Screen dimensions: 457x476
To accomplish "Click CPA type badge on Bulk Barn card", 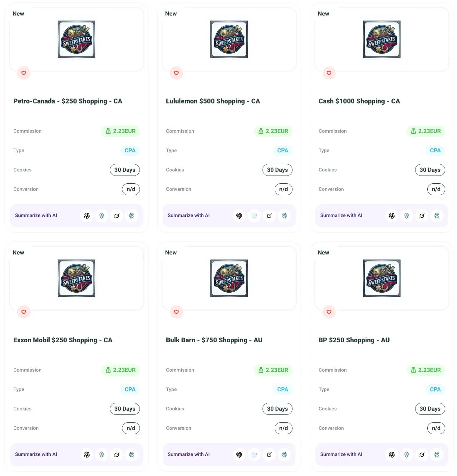I will tap(283, 389).
